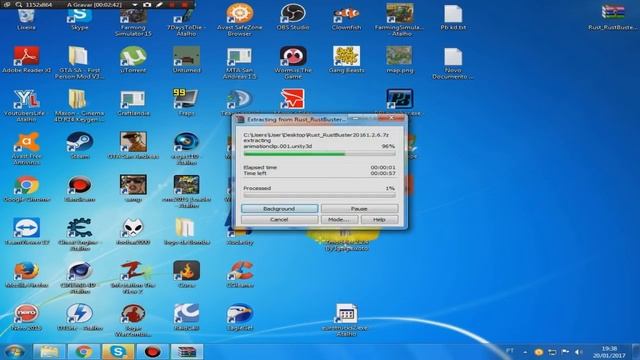This screenshot has width=640, height=360.
Task: Open the Bandicam recorder bar dropdown arrow
Action: [134, 5]
